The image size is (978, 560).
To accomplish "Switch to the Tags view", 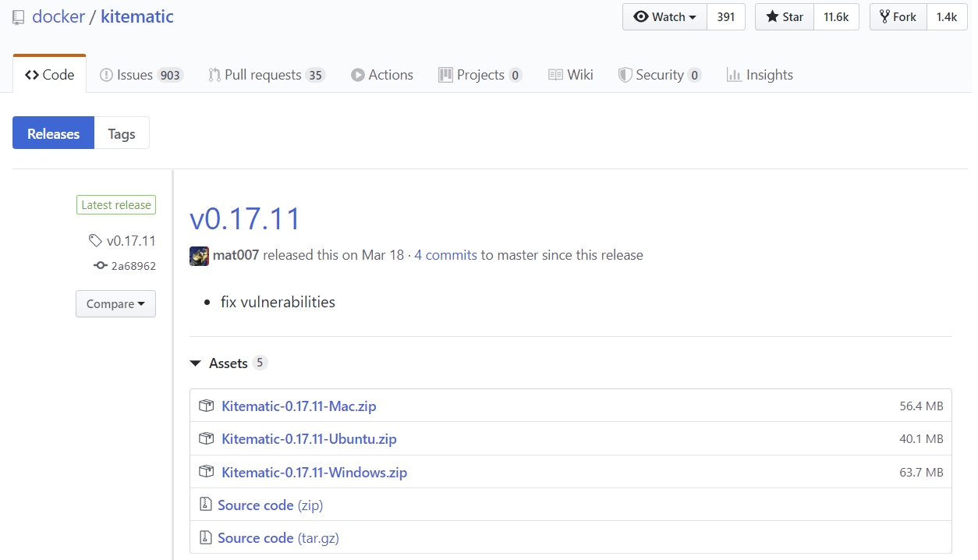I will click(x=122, y=133).
